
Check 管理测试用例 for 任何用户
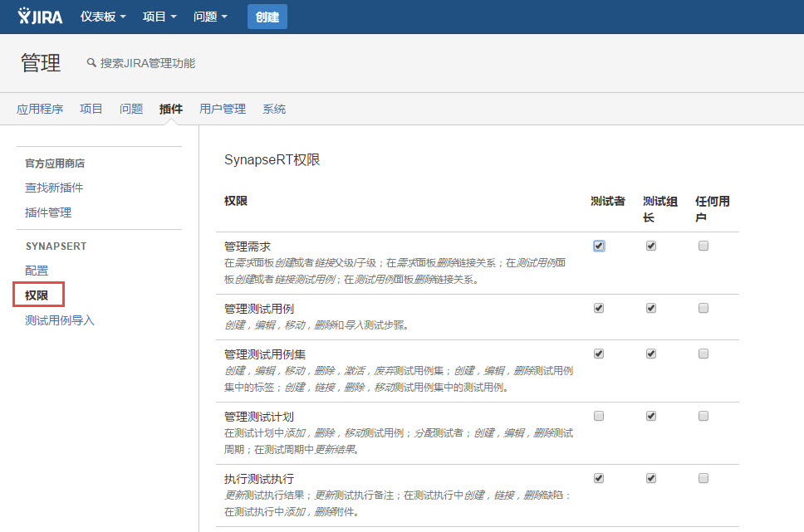pyautogui.click(x=703, y=308)
